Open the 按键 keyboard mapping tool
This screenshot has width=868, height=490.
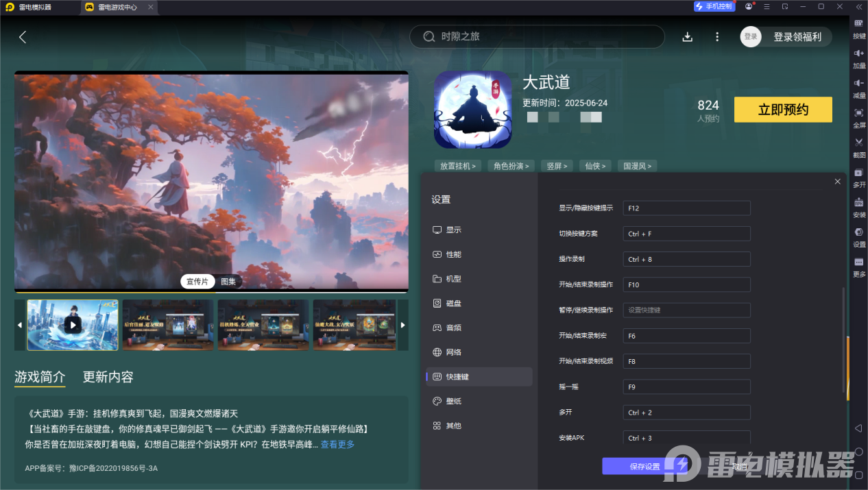[x=858, y=27]
